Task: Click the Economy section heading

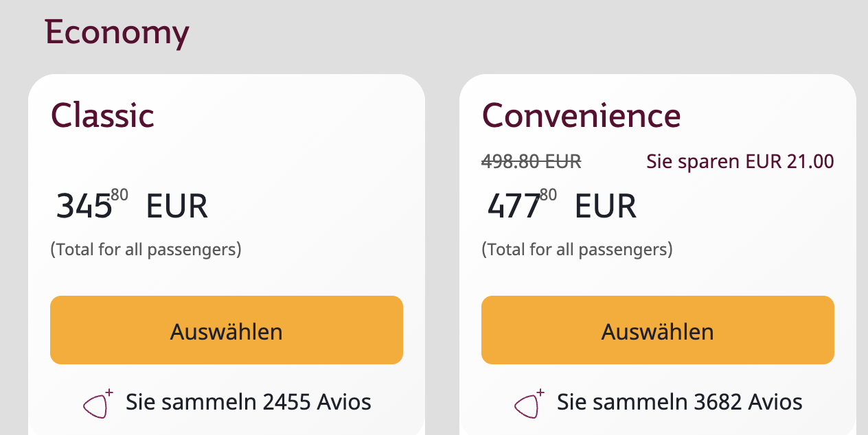Action: point(117,32)
